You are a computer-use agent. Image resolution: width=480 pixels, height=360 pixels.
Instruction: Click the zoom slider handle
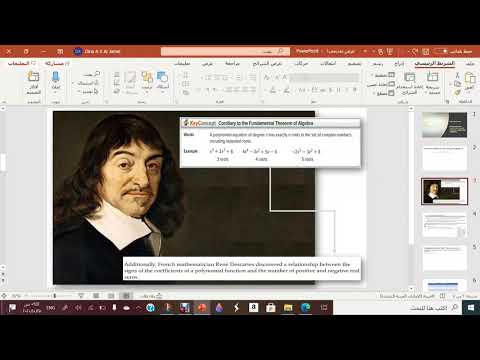(55, 296)
